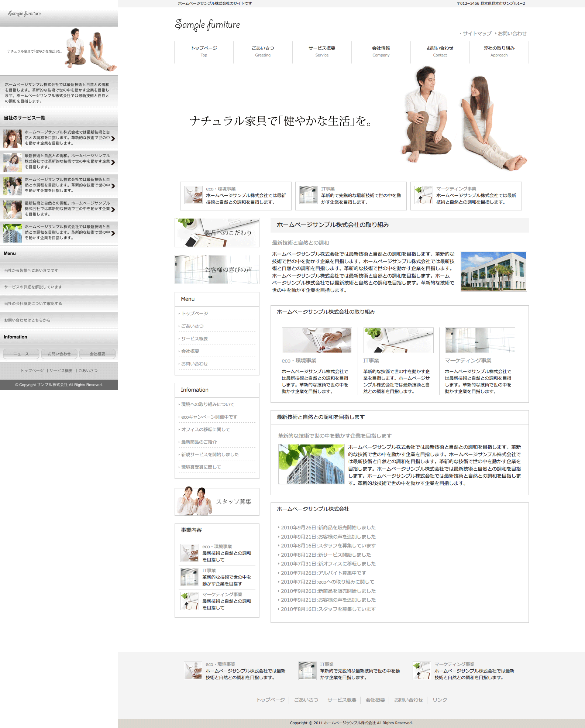Go to 弊社の取り組み Approach in navigation

click(x=499, y=51)
